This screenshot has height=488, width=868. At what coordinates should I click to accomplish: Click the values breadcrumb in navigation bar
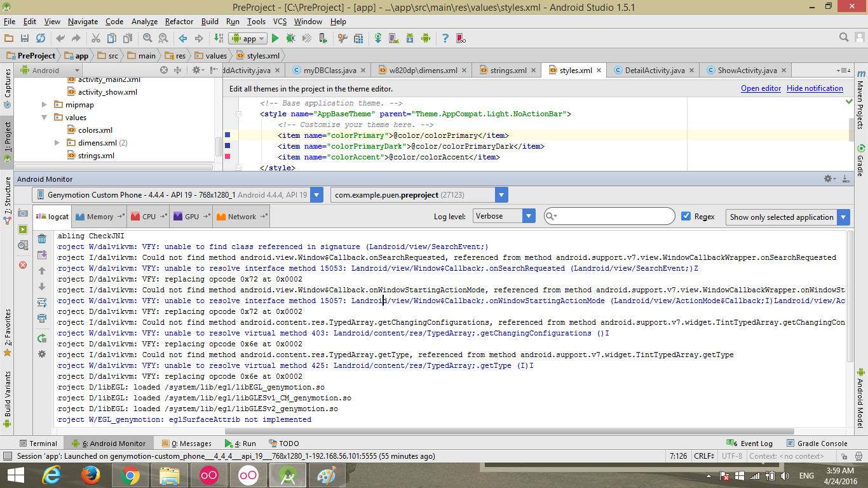tap(210, 56)
